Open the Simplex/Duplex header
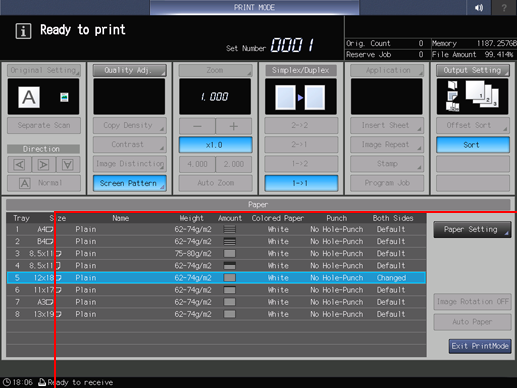Screen dimensions: 517x388 click(301, 70)
